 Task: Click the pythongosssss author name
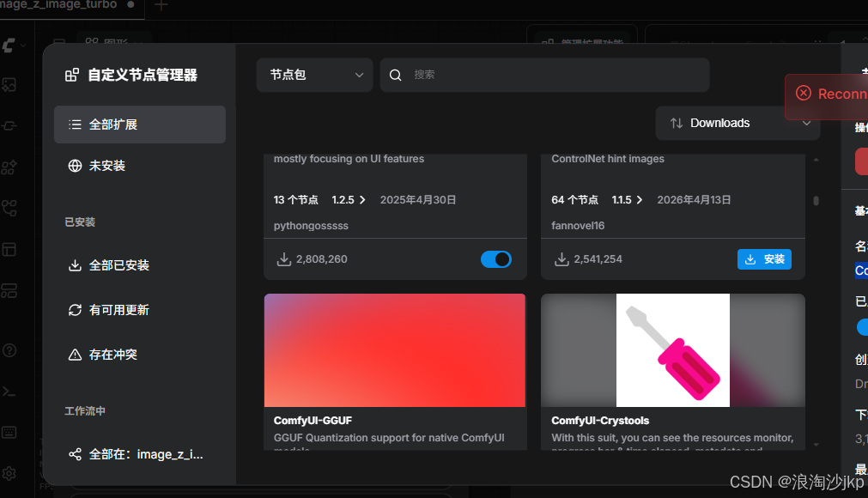311,226
